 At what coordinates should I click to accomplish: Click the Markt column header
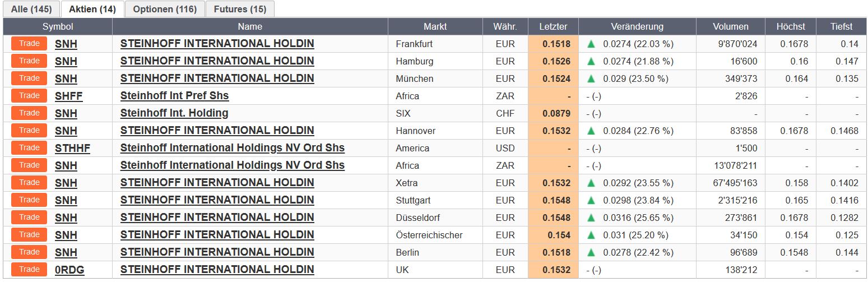coord(435,26)
